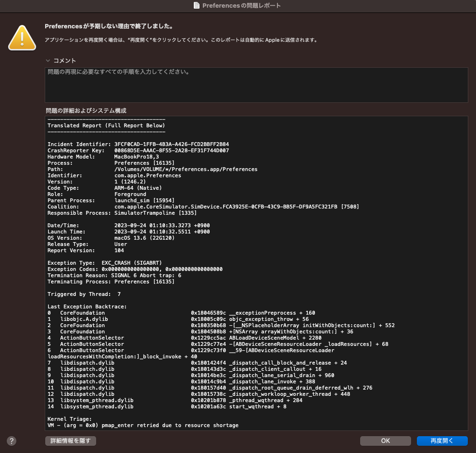This screenshot has height=453, width=476.
Task: Click frame 8 _dispatch_client_callout
Action: 185,369
